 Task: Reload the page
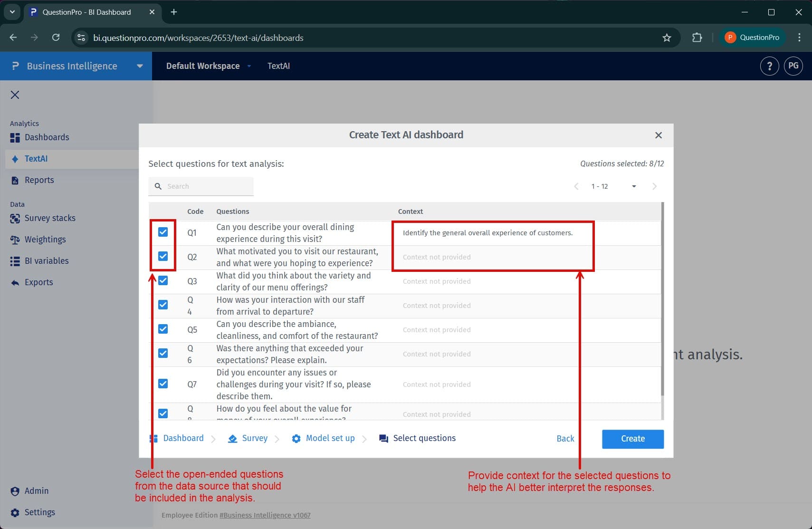(x=56, y=38)
